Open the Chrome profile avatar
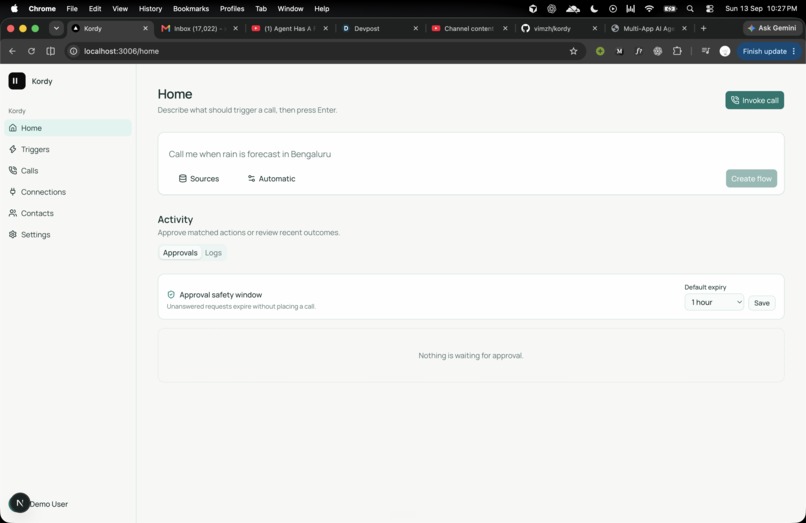The width and height of the screenshot is (806, 523). tap(725, 51)
